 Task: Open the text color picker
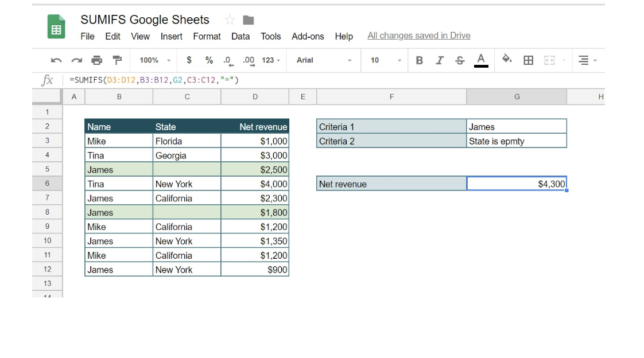coord(481,60)
